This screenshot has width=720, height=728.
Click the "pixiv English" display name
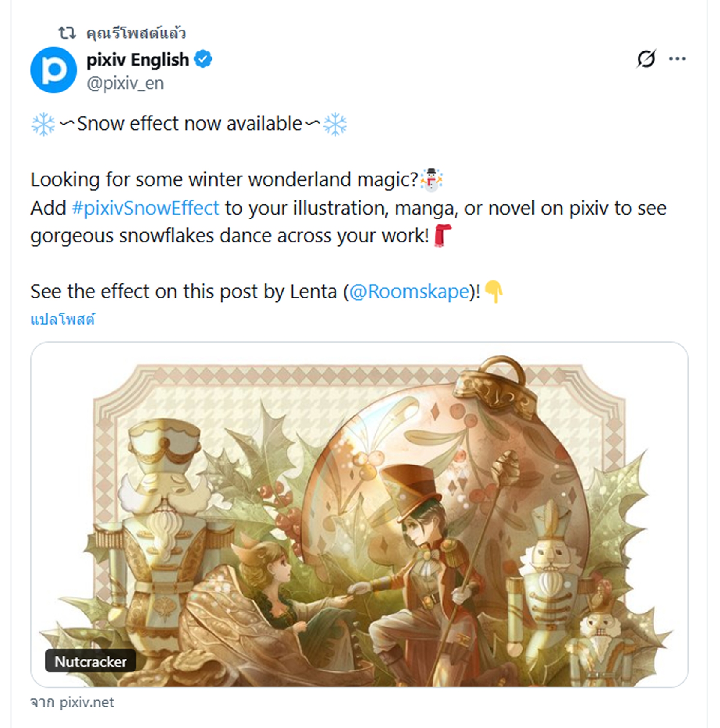coord(137,60)
